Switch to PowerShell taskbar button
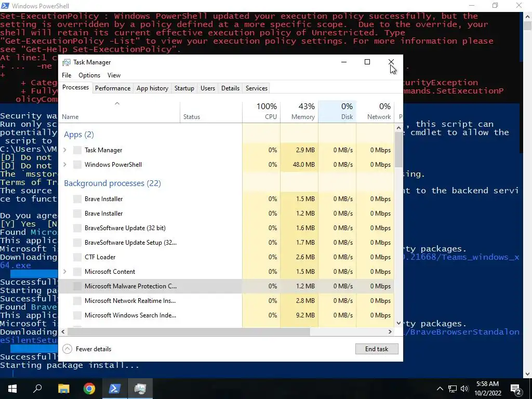Image resolution: width=532 pixels, height=399 pixels. pyautogui.click(x=114, y=389)
